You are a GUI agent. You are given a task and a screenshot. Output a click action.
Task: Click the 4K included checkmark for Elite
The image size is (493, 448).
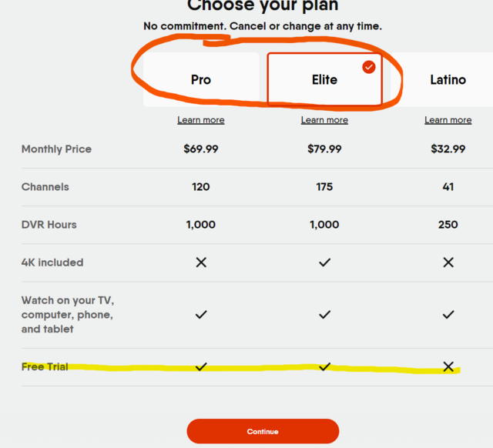(325, 262)
